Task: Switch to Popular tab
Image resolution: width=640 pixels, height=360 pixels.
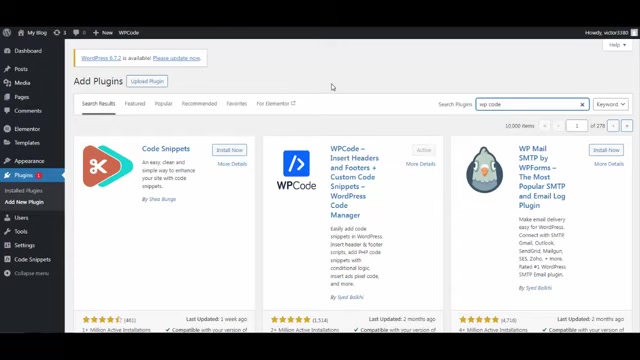Action: (x=163, y=104)
